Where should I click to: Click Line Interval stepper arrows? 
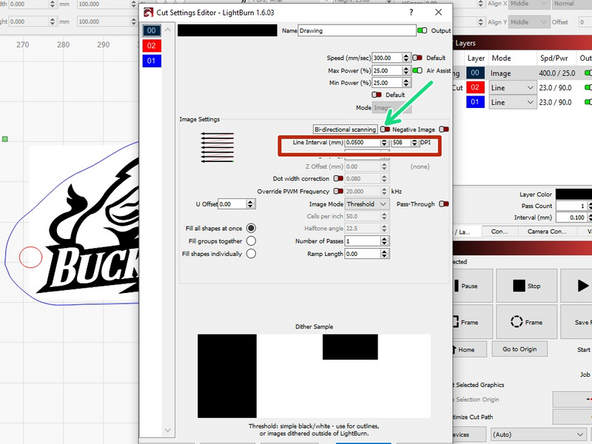click(384, 143)
